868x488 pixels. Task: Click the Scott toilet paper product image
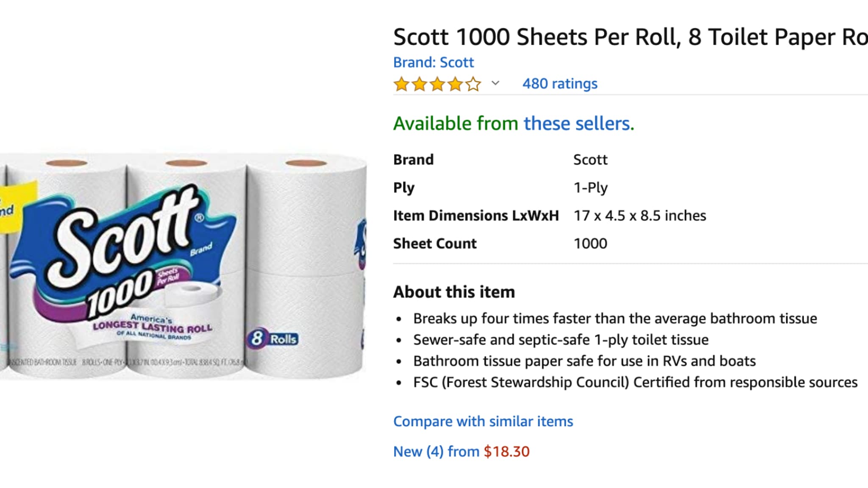(x=183, y=266)
